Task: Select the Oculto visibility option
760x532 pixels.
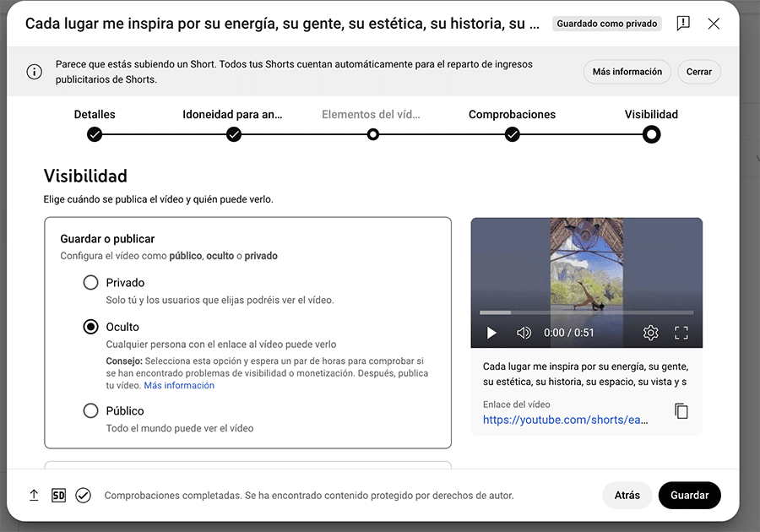Action: click(90, 327)
